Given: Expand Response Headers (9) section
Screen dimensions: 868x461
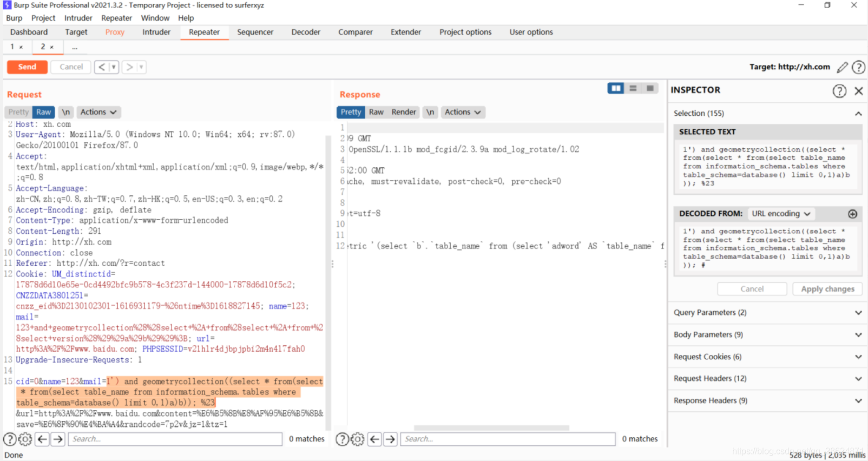Looking at the screenshot, I should 767,401.
